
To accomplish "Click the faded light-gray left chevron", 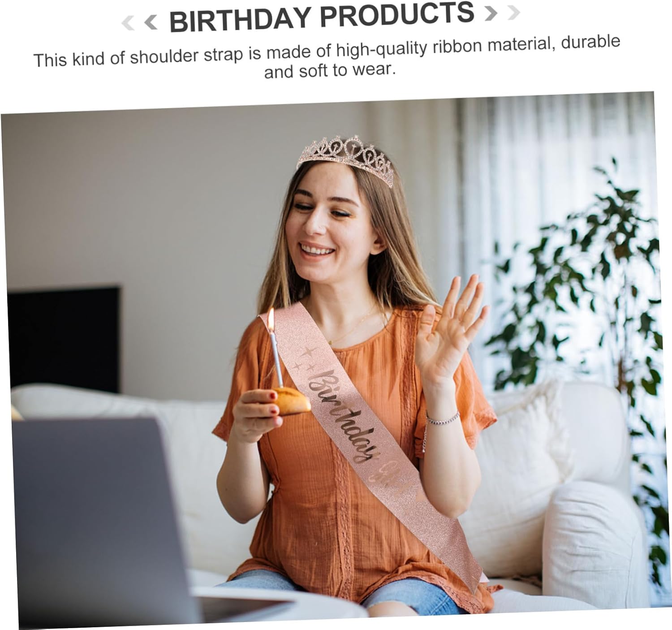I will (129, 22).
